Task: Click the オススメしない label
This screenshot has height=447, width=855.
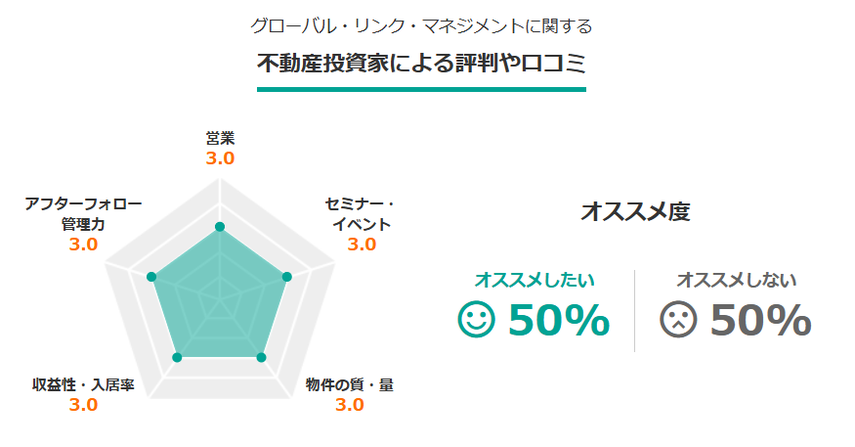Action: [736, 280]
